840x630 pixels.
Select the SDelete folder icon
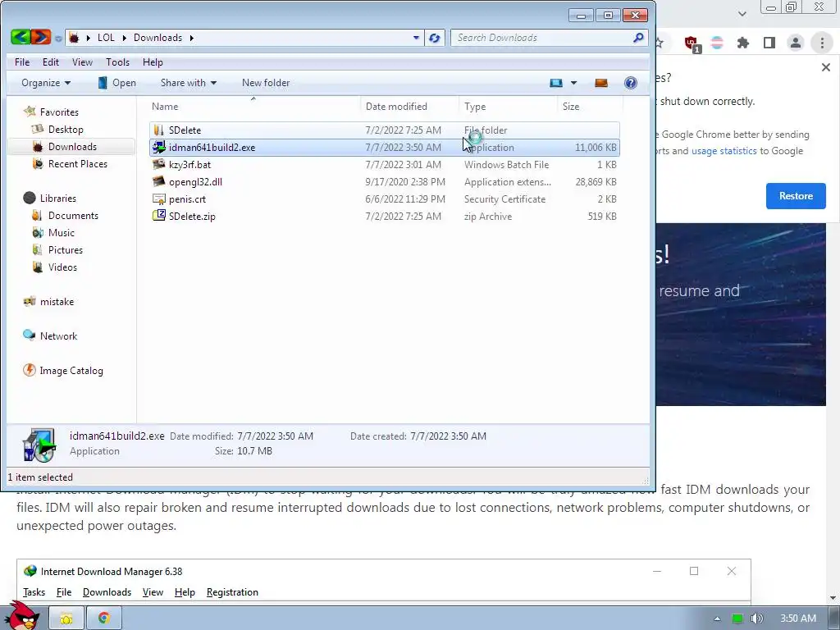coord(158,130)
